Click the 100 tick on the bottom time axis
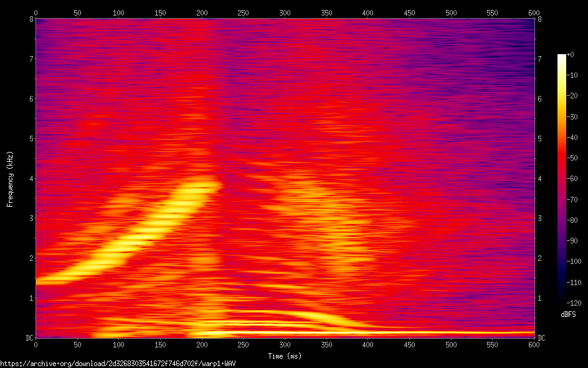The width and height of the screenshot is (588, 368). coord(118,344)
